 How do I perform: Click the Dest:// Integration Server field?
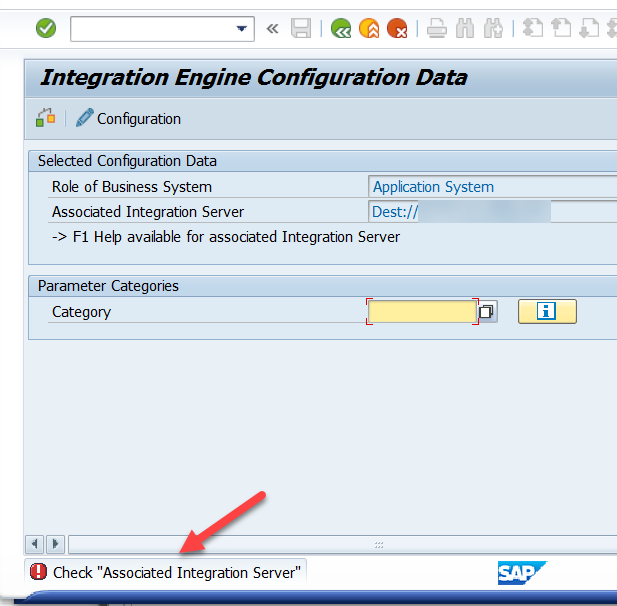pyautogui.click(x=493, y=212)
